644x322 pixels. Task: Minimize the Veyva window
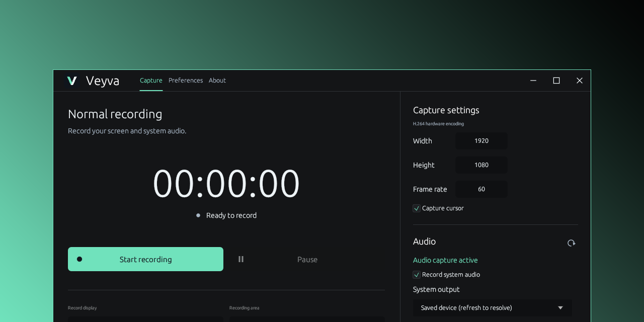533,80
